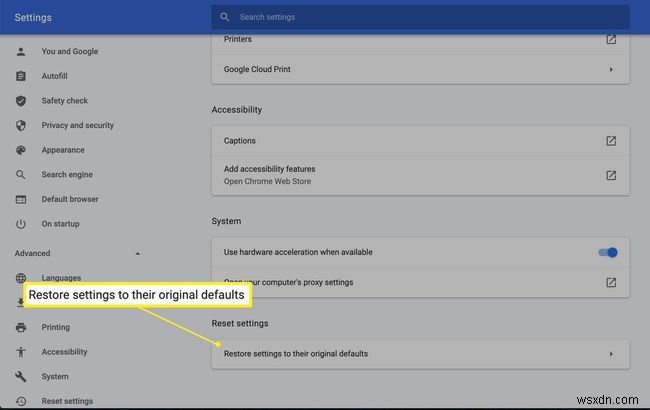The width and height of the screenshot is (650, 410).
Task: Click the On startup power icon
Action: [21, 224]
